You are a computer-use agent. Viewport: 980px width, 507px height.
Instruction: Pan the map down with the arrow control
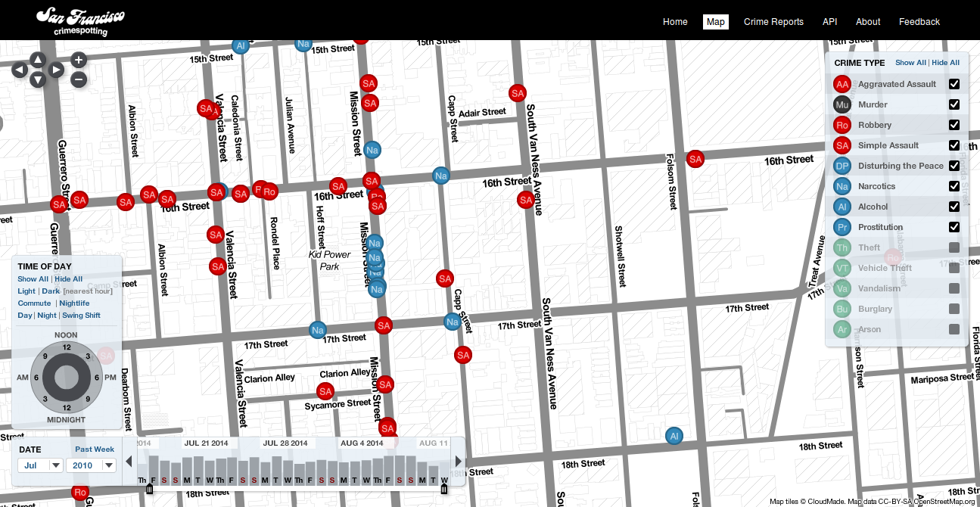click(38, 80)
